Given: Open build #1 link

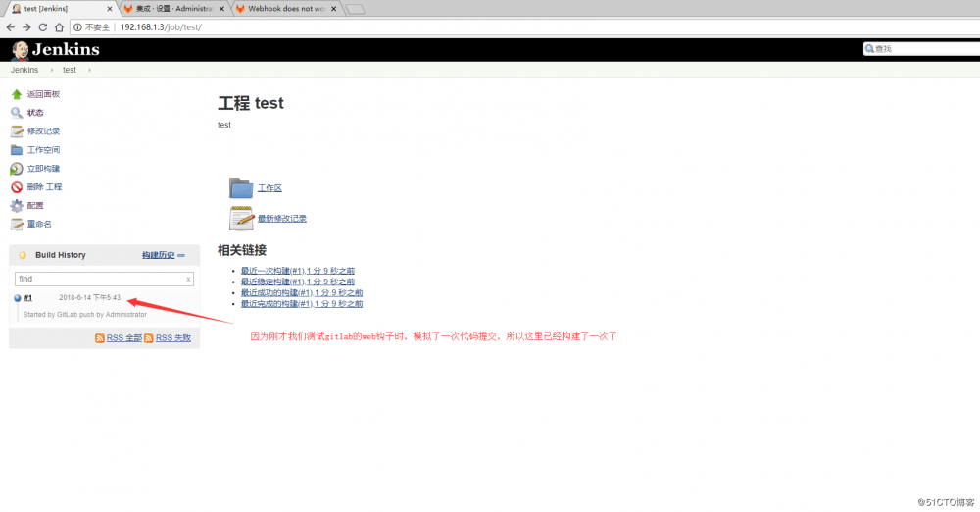Looking at the screenshot, I should tap(28, 298).
